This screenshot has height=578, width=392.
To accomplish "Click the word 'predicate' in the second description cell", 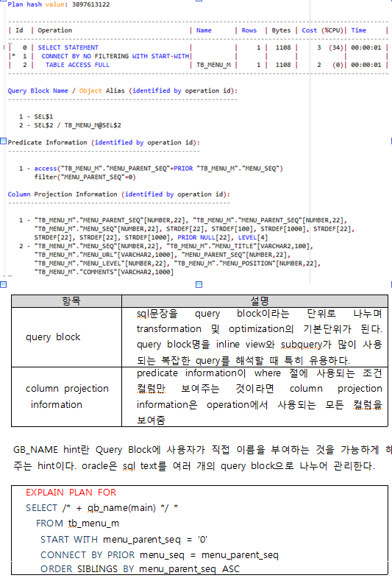I will pos(157,373).
